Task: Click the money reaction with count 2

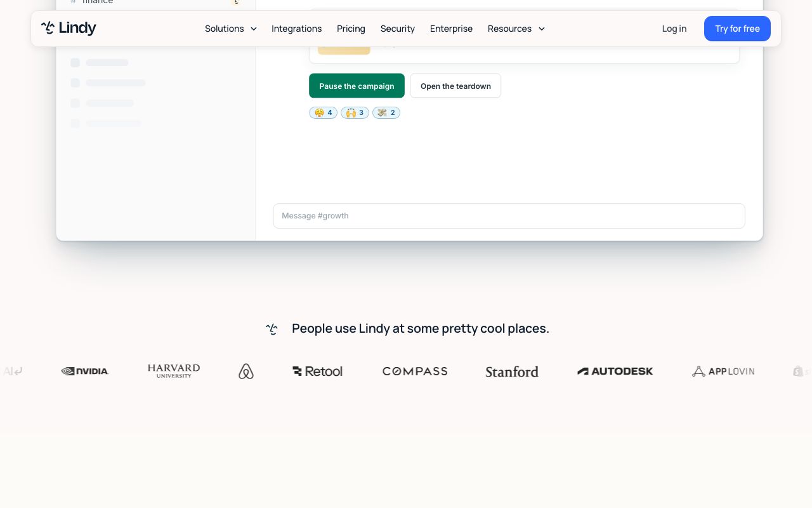Action: click(386, 112)
